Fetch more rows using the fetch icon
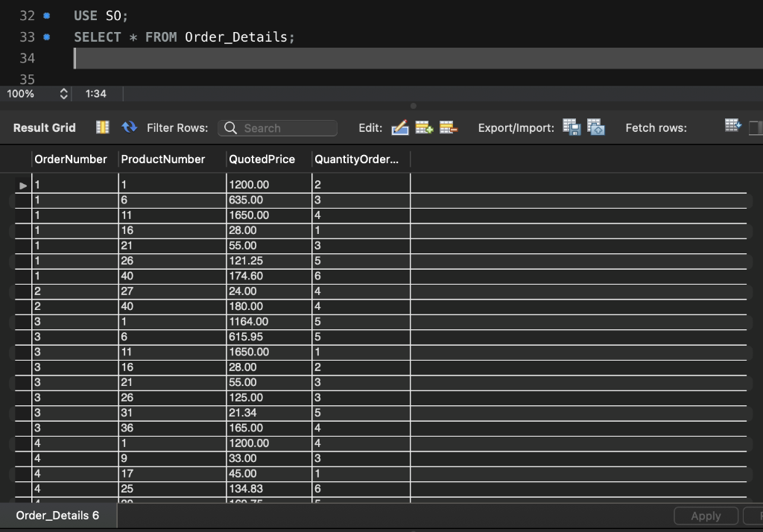This screenshot has height=532, width=763. (731, 127)
